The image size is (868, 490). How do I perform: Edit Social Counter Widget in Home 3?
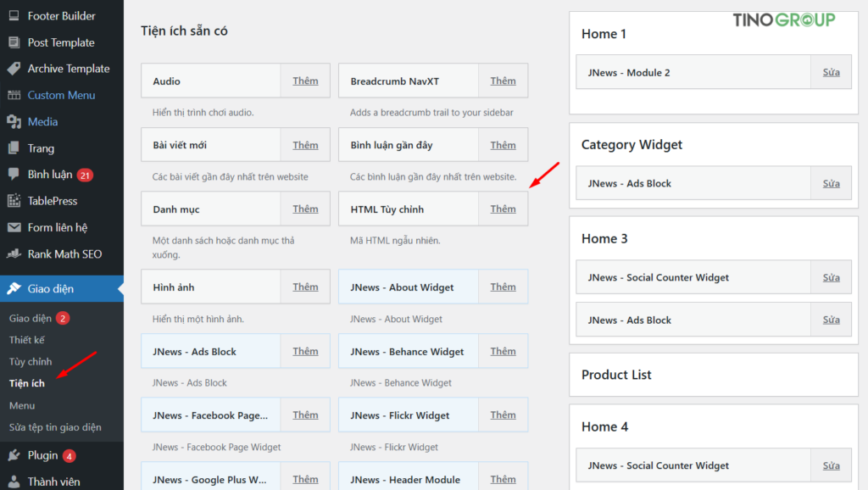(x=831, y=277)
